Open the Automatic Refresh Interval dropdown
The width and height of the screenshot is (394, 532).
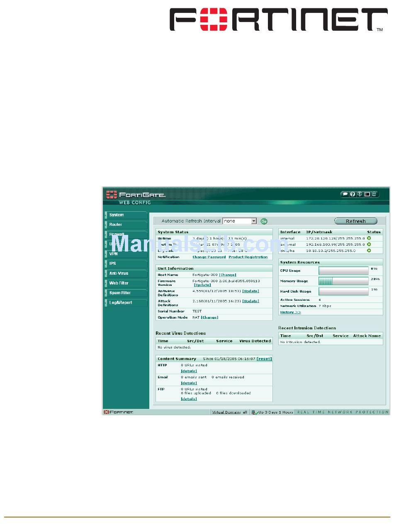[x=240, y=221]
